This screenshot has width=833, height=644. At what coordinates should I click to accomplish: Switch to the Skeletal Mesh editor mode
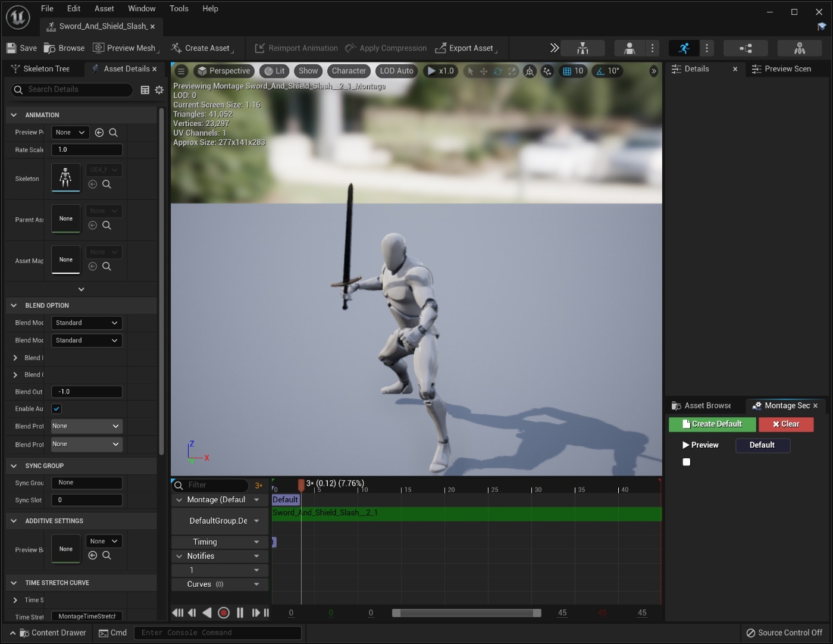coord(629,48)
